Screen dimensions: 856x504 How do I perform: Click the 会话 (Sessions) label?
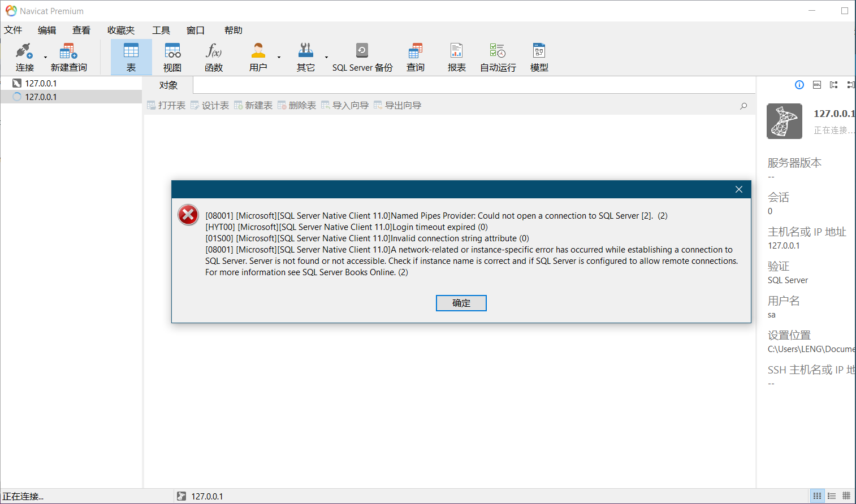(778, 197)
